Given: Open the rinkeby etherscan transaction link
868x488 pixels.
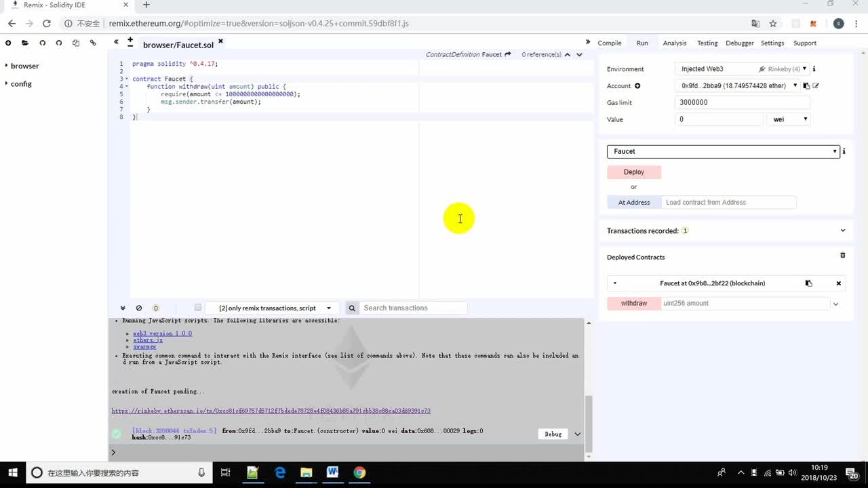Looking at the screenshot, I should click(271, 411).
